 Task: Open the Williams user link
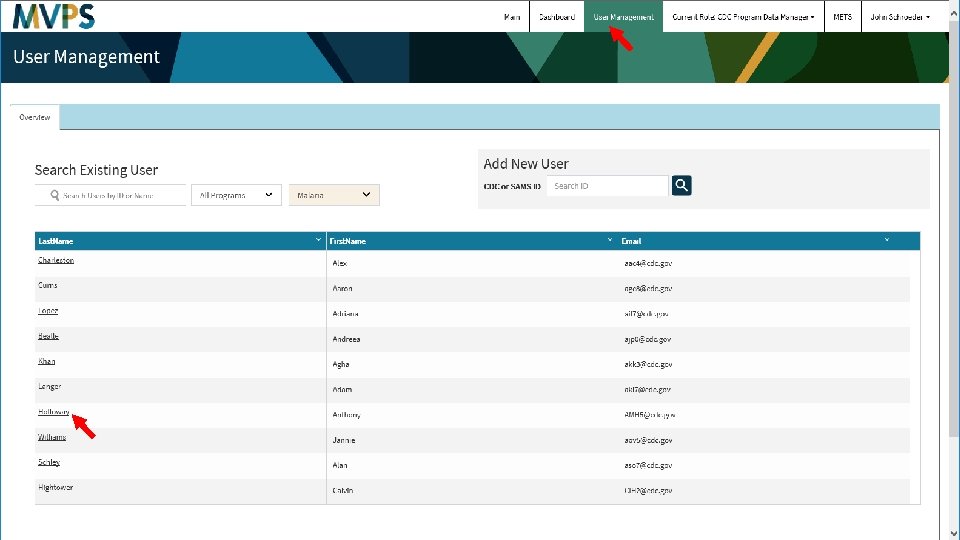click(x=52, y=437)
